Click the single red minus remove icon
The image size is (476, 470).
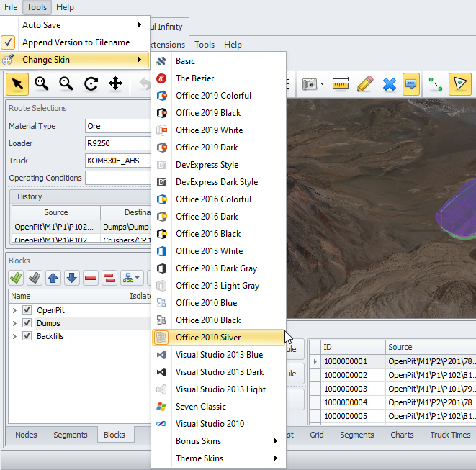[x=91, y=278]
